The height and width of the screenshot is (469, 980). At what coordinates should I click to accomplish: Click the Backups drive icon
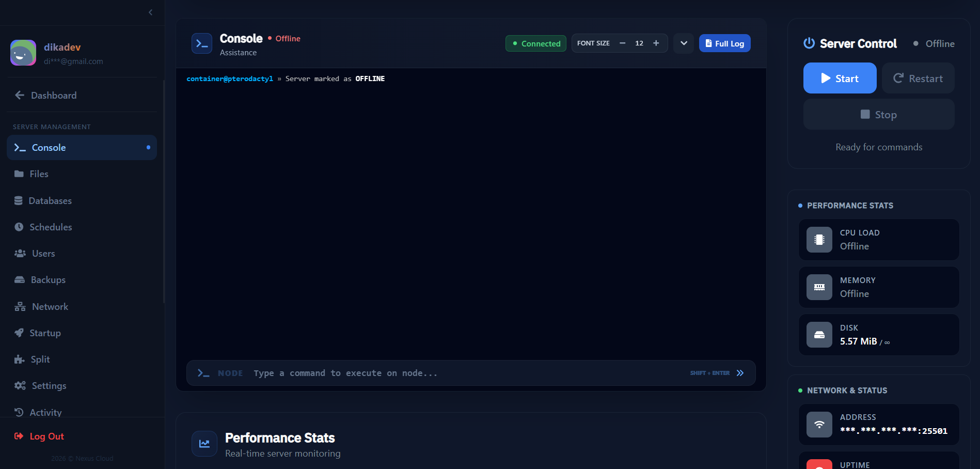(x=20, y=279)
